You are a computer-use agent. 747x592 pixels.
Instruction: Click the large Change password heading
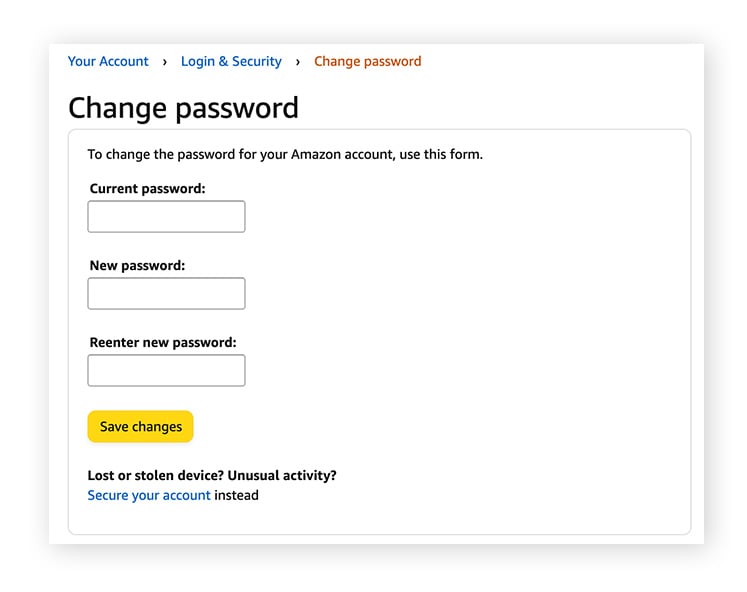pyautogui.click(x=183, y=108)
